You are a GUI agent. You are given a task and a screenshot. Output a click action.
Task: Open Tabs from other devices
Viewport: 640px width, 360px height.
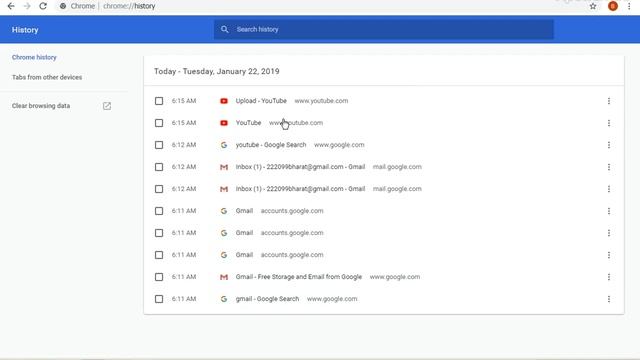click(47, 77)
